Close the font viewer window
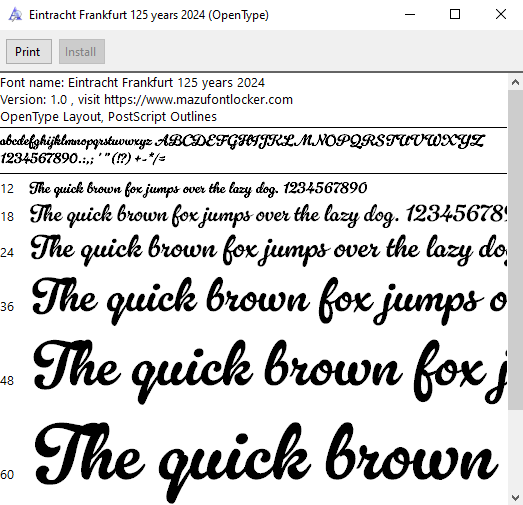 point(501,15)
